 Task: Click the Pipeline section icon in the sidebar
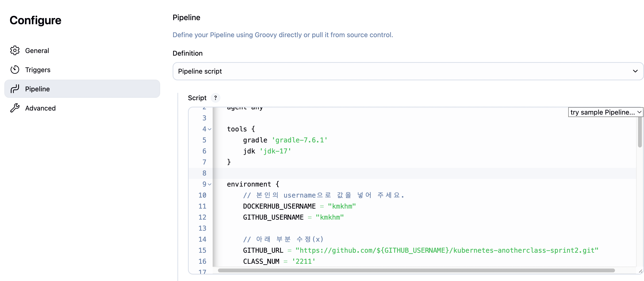(15, 89)
